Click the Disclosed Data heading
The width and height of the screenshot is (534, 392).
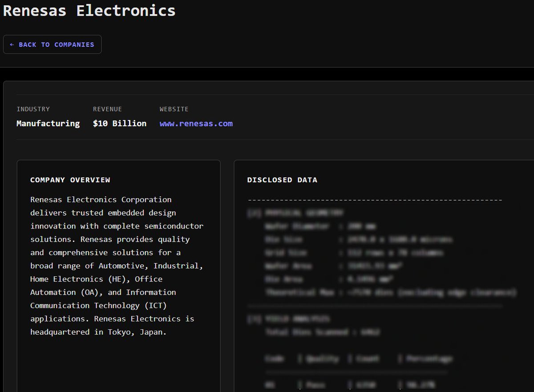pos(282,180)
